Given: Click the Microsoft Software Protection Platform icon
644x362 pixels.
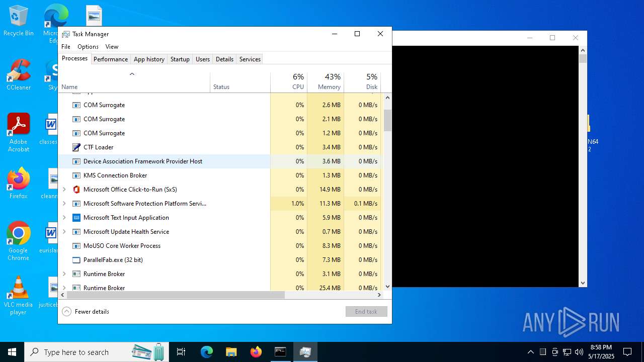Looking at the screenshot, I should pos(76,204).
